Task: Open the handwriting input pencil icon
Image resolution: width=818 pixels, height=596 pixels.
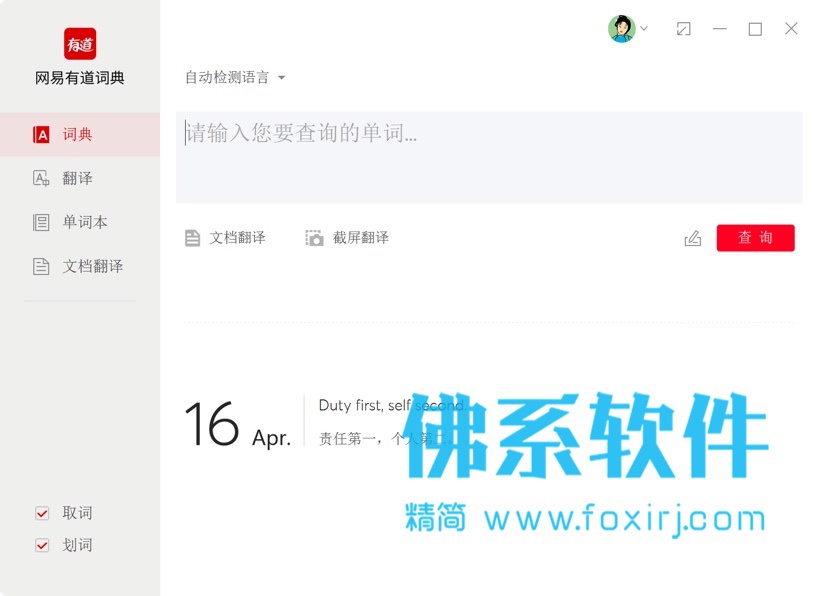Action: coord(693,238)
